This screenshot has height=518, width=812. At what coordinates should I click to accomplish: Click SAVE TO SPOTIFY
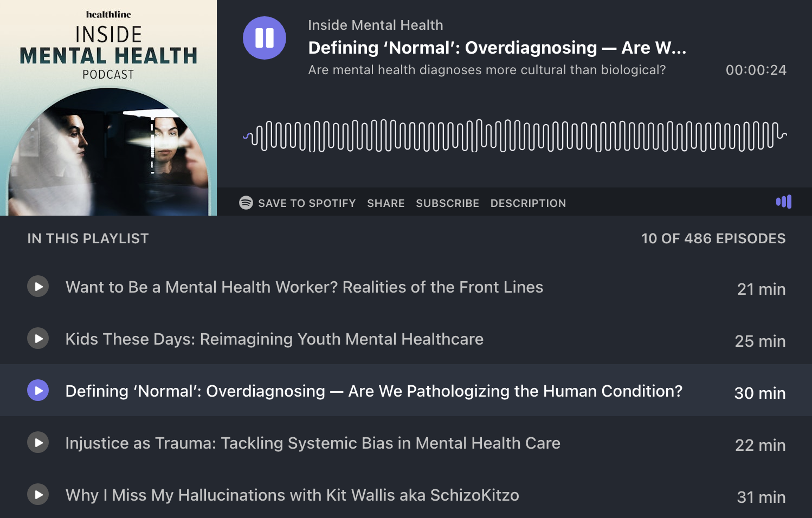(298, 203)
